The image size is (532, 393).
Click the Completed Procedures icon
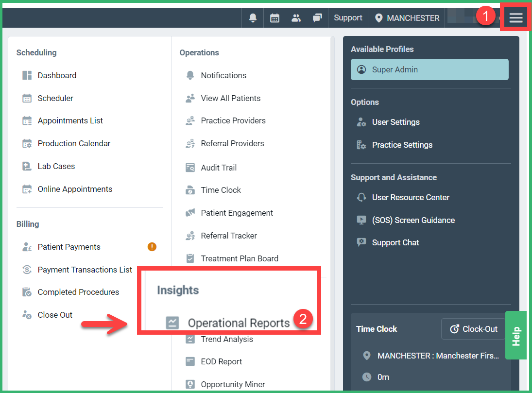click(x=27, y=292)
